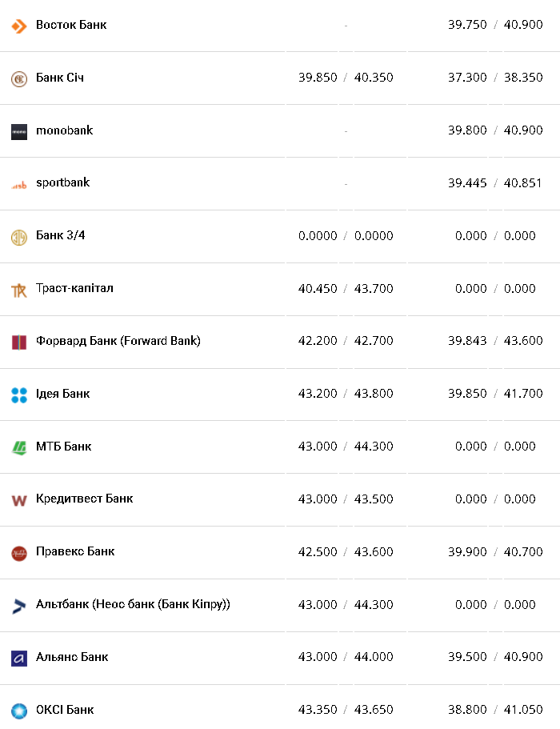Click the Траст-капітал logo icon
The width and height of the screenshot is (560, 729).
pos(19,290)
